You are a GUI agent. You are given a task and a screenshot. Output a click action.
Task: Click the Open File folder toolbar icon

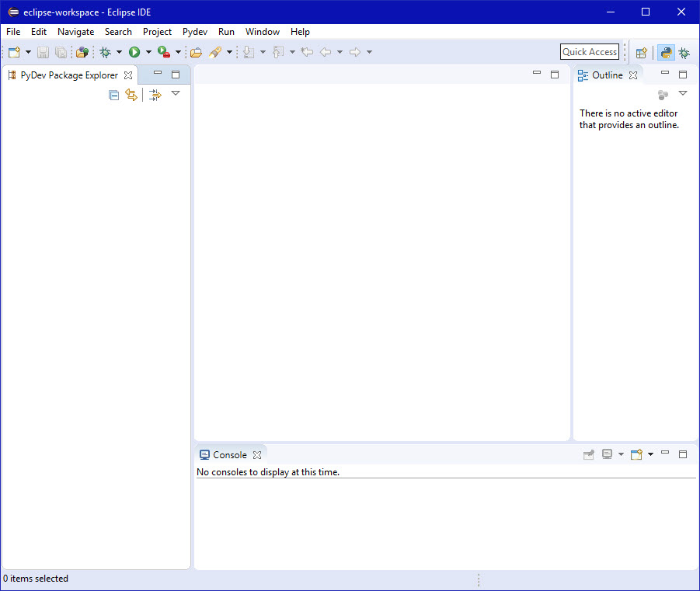(x=197, y=52)
